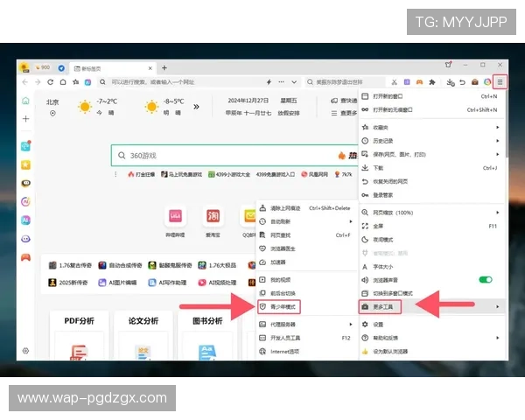Expand the 自动刷新 submenu arrow
The image size is (525, 420).
click(351, 221)
